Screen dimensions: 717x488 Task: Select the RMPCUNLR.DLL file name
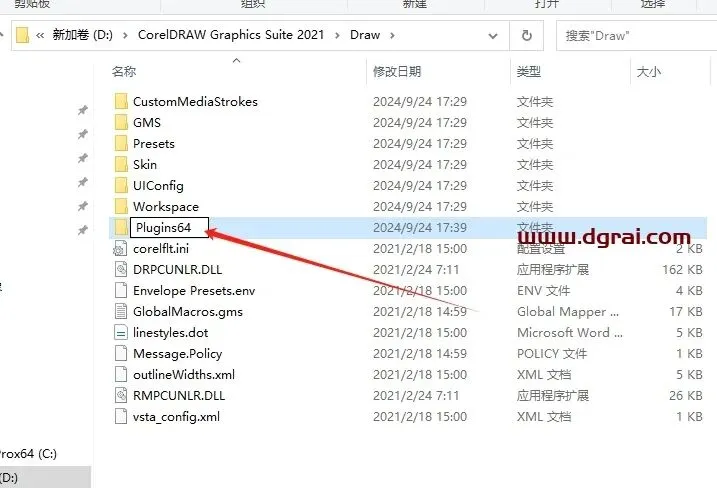coord(179,396)
